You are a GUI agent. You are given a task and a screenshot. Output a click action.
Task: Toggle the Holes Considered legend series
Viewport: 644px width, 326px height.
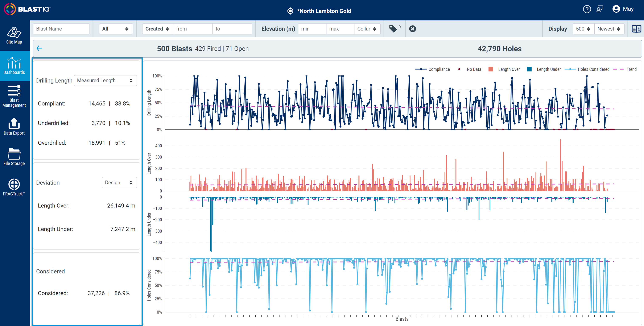587,69
